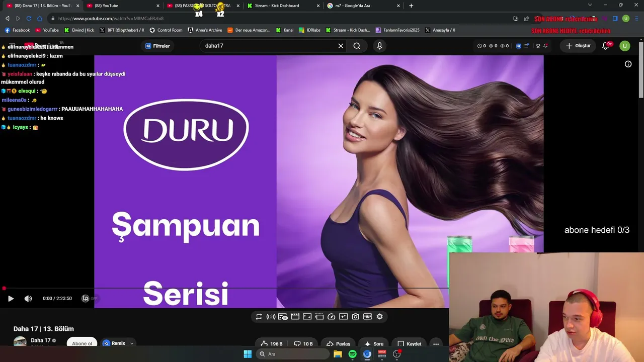Click the taskbar Ara search box

pyautogui.click(x=293, y=354)
